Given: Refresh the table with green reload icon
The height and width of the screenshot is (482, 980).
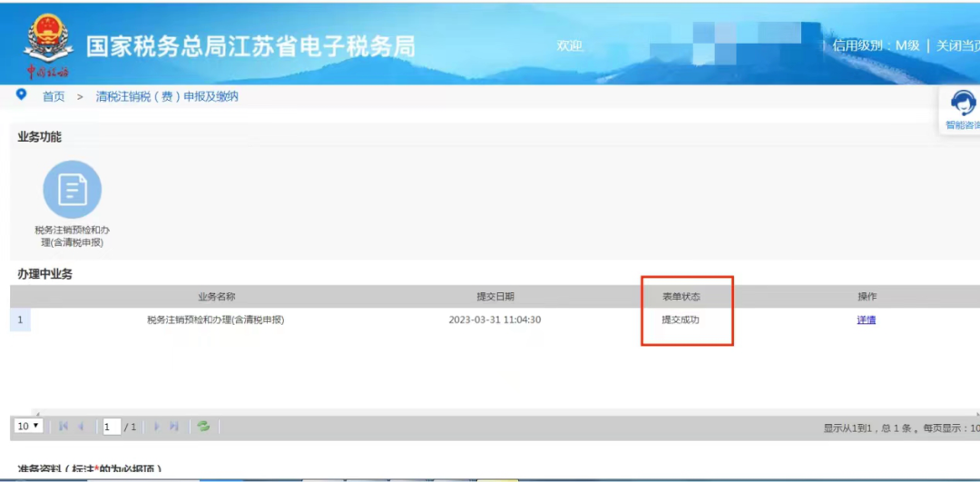Looking at the screenshot, I should (203, 426).
